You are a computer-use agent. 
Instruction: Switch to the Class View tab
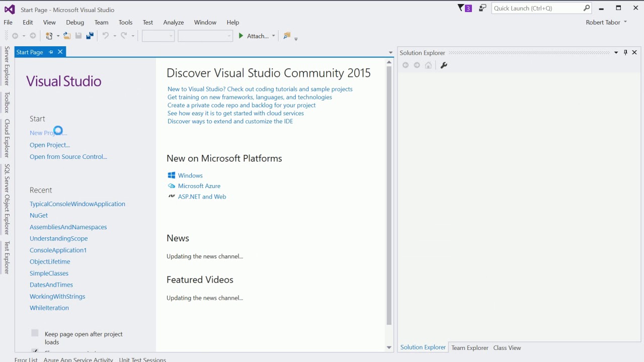tap(507, 348)
